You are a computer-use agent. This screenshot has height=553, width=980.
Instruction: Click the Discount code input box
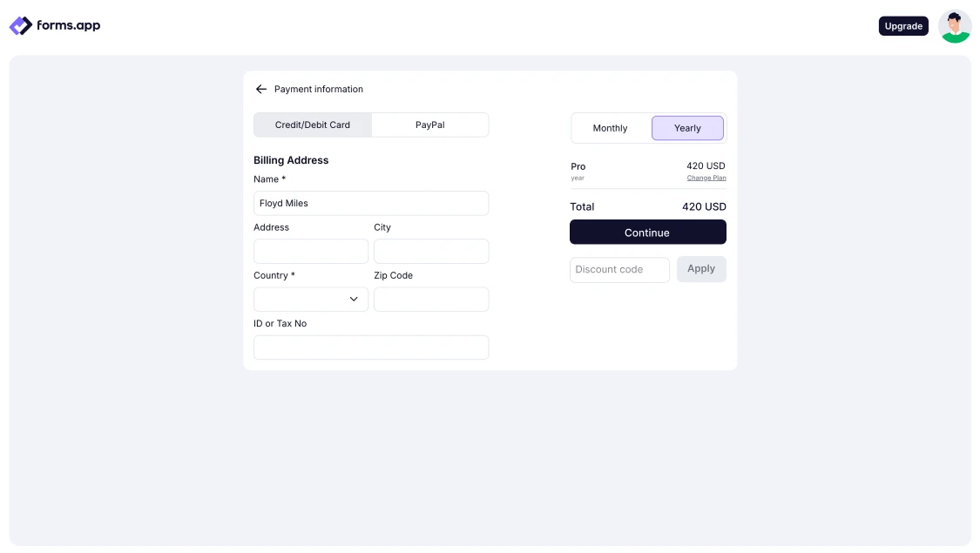click(619, 270)
